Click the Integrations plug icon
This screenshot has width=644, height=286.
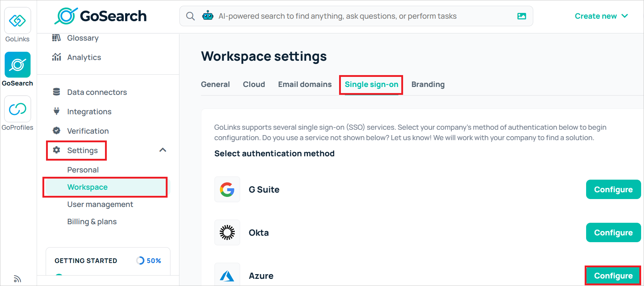coord(56,111)
